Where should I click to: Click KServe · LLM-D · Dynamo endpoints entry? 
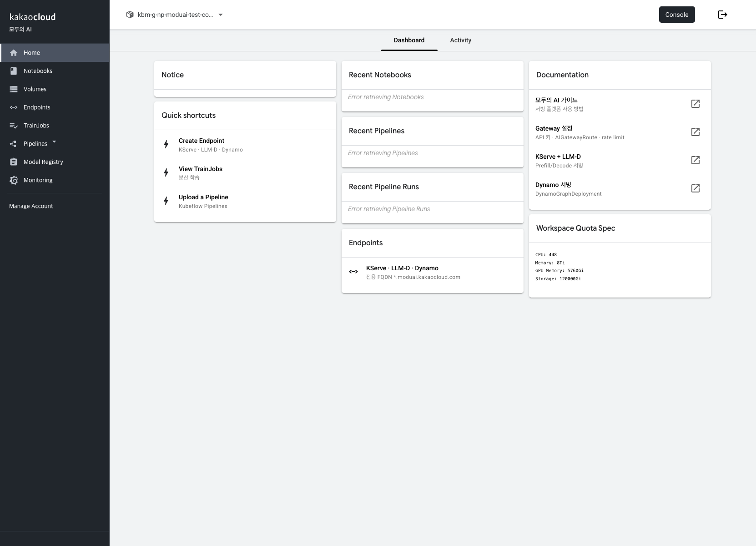[433, 272]
